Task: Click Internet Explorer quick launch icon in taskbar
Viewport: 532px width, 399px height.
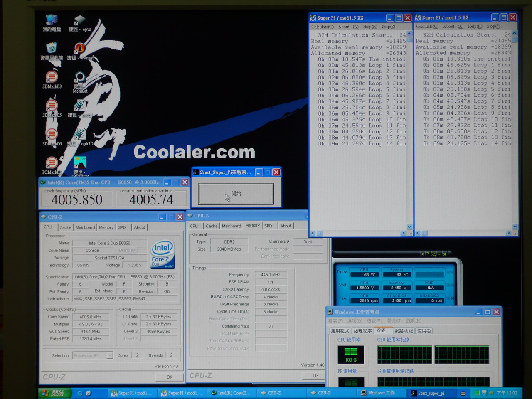Action: (80, 393)
